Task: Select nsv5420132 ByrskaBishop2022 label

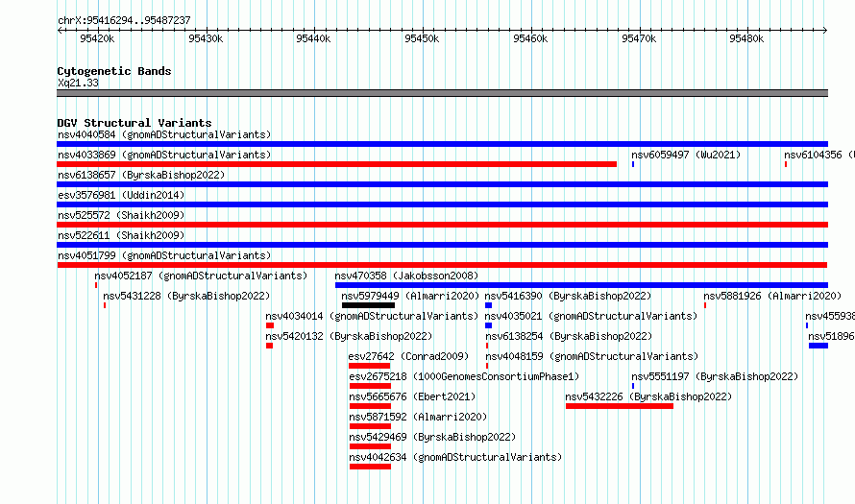Action: pyautogui.click(x=349, y=336)
